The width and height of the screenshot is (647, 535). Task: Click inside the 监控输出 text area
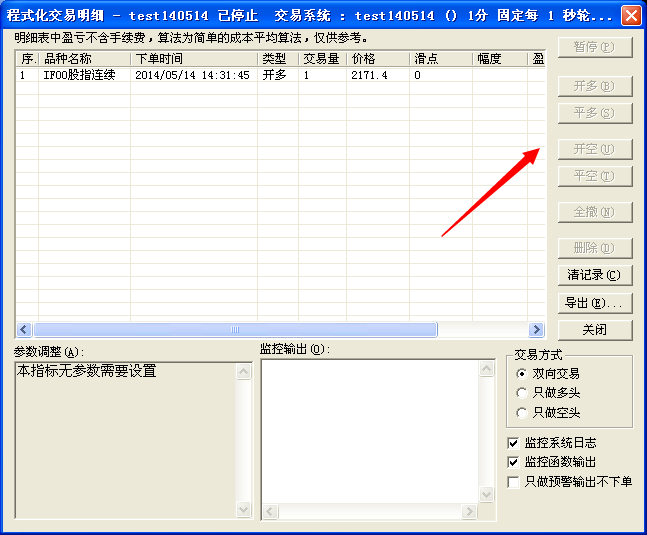coord(371,431)
